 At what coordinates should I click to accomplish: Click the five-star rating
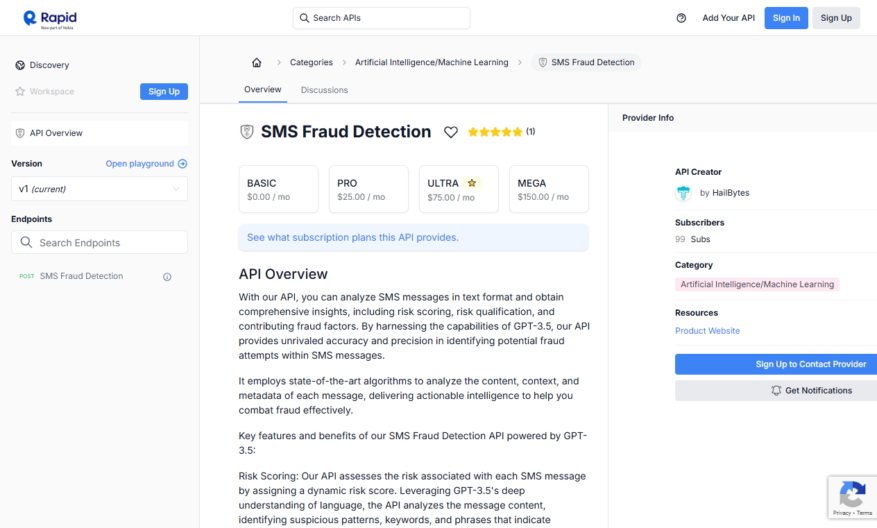(495, 132)
